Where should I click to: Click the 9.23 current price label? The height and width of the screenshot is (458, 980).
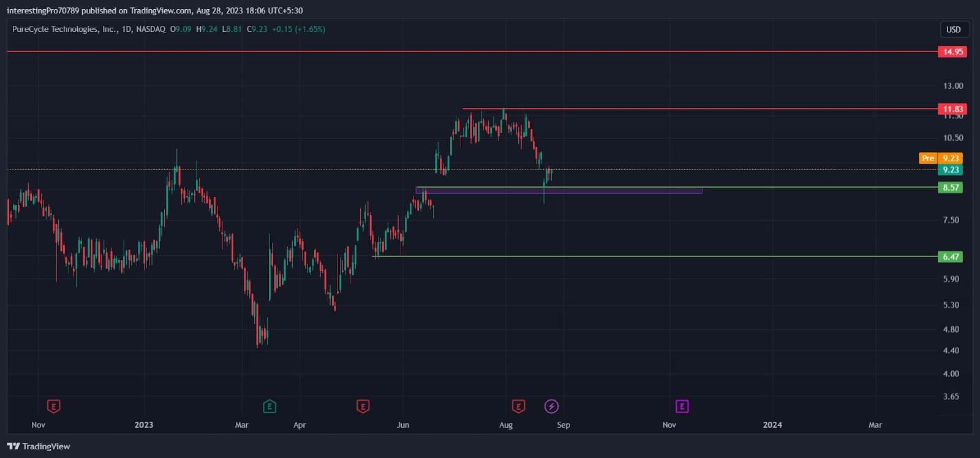951,170
